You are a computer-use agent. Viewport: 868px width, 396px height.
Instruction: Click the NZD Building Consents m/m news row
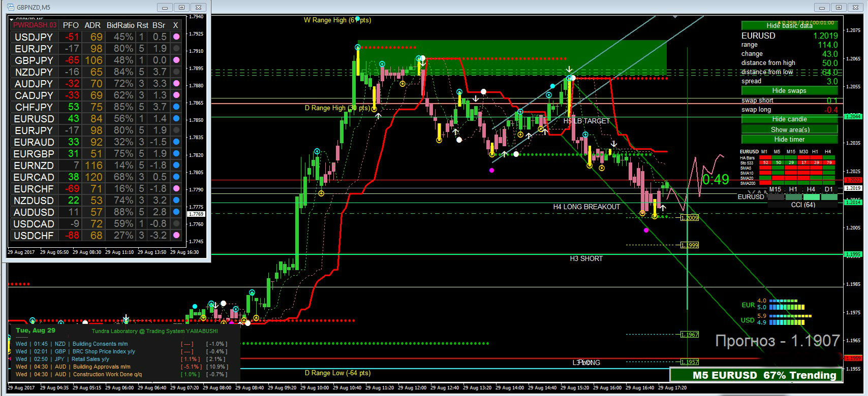[121, 344]
